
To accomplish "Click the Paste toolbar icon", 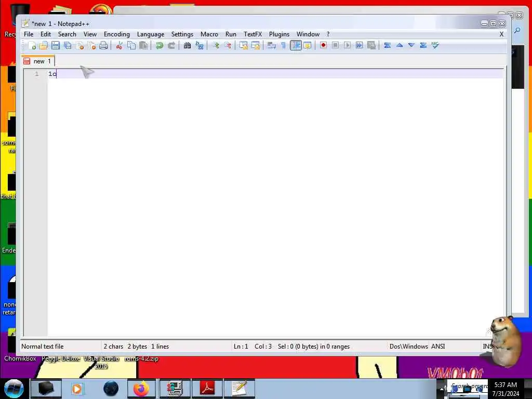I will coord(143,45).
